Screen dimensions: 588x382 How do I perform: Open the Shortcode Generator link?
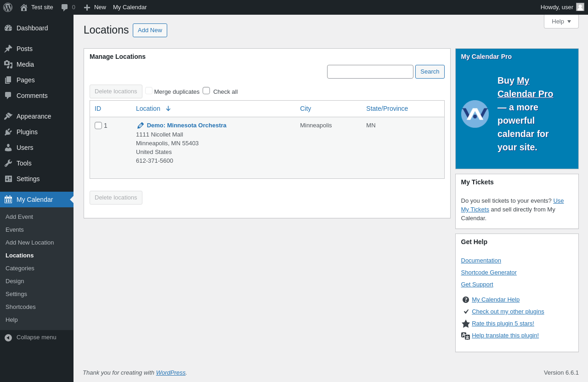[488, 272]
